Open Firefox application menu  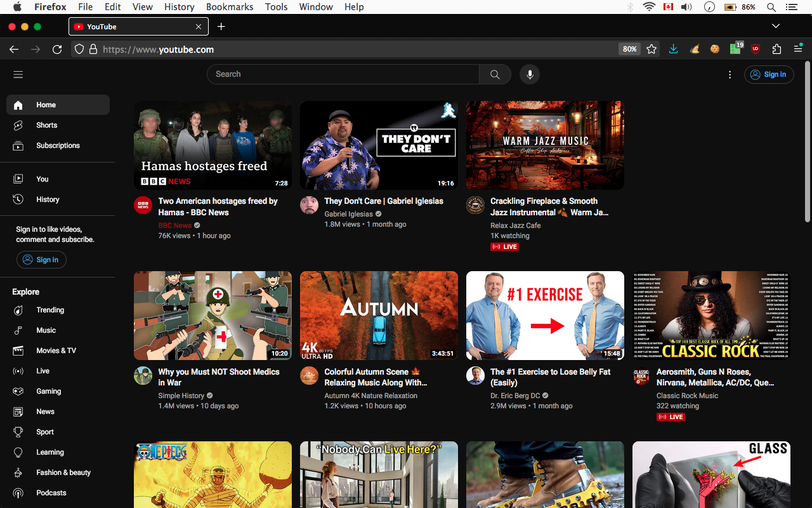(x=798, y=49)
